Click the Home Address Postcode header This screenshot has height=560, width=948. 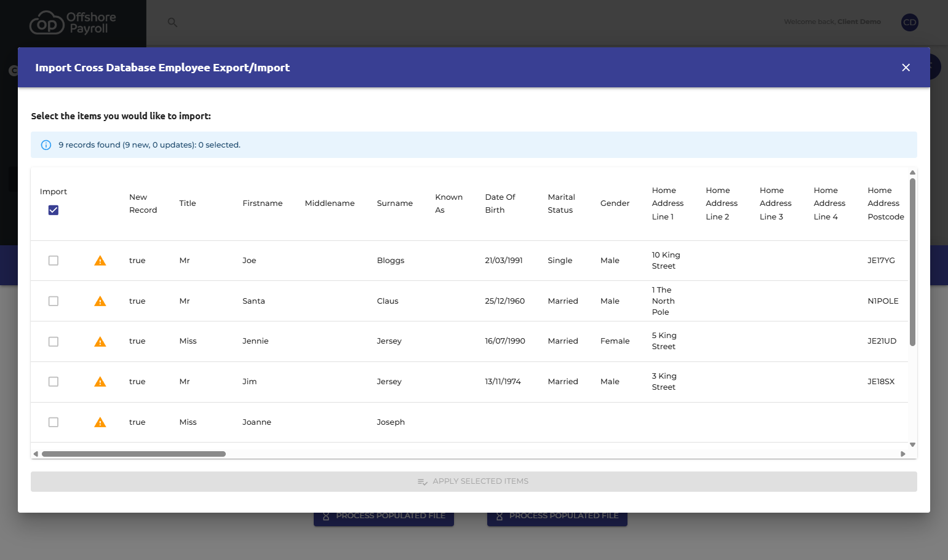pos(886,203)
